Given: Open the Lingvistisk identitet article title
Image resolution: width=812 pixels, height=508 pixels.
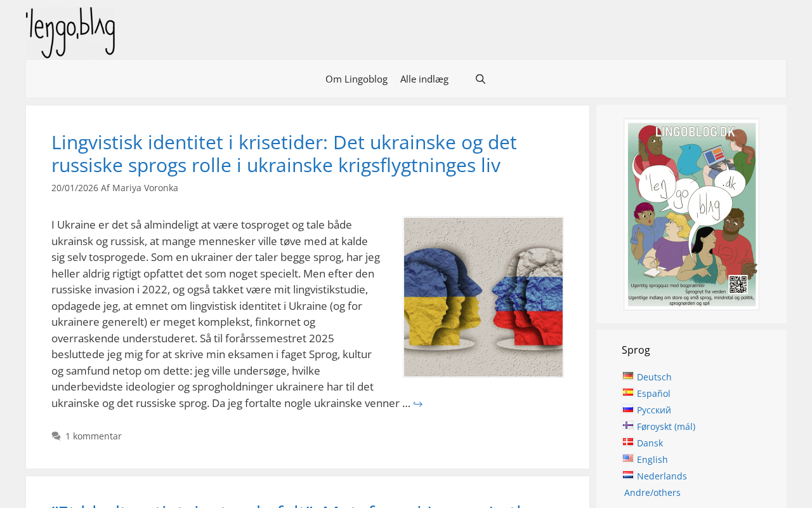Looking at the screenshot, I should pyautogui.click(x=284, y=154).
